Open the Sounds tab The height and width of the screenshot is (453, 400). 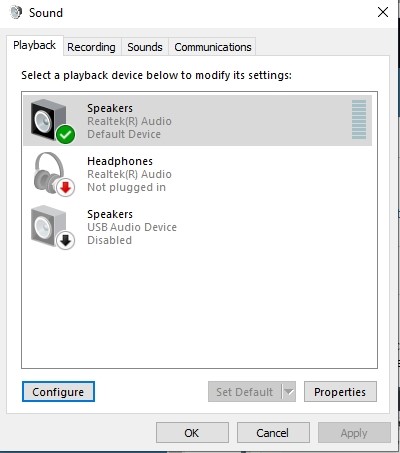coord(145,47)
